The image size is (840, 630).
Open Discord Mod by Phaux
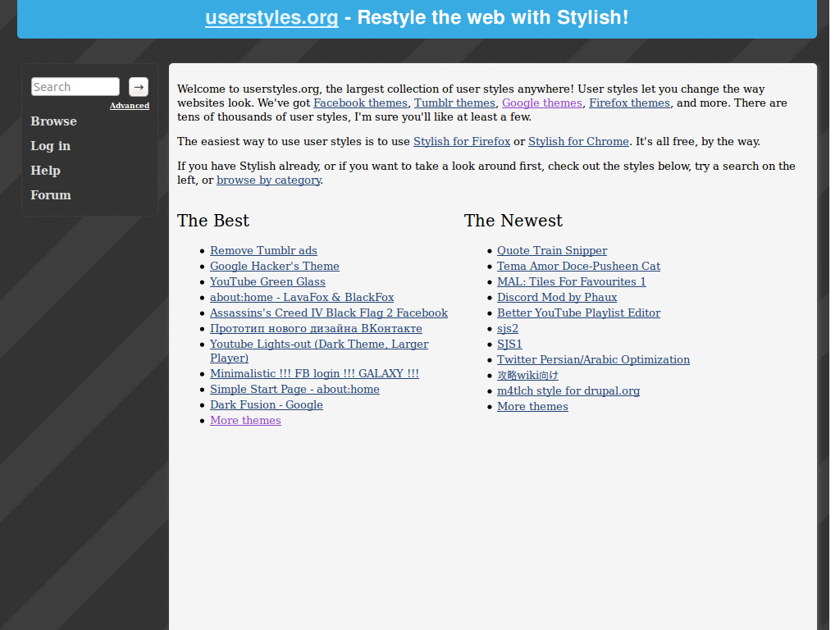557,297
